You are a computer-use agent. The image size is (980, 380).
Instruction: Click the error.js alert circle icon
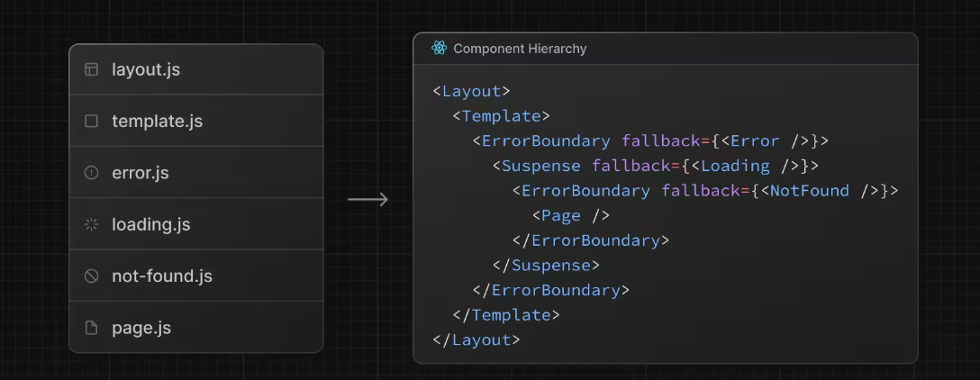point(91,173)
